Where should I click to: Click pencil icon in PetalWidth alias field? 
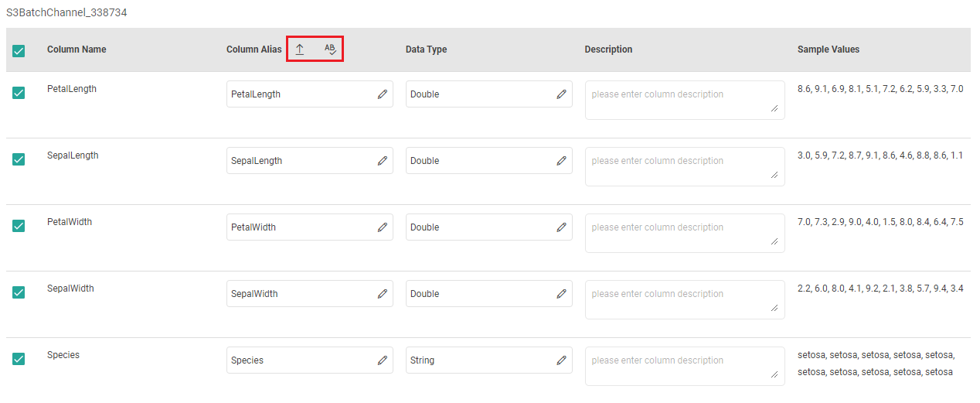pyautogui.click(x=383, y=227)
